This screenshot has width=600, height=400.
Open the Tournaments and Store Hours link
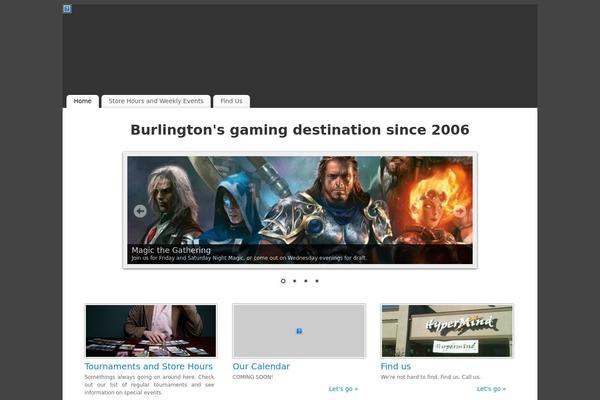coord(148,366)
